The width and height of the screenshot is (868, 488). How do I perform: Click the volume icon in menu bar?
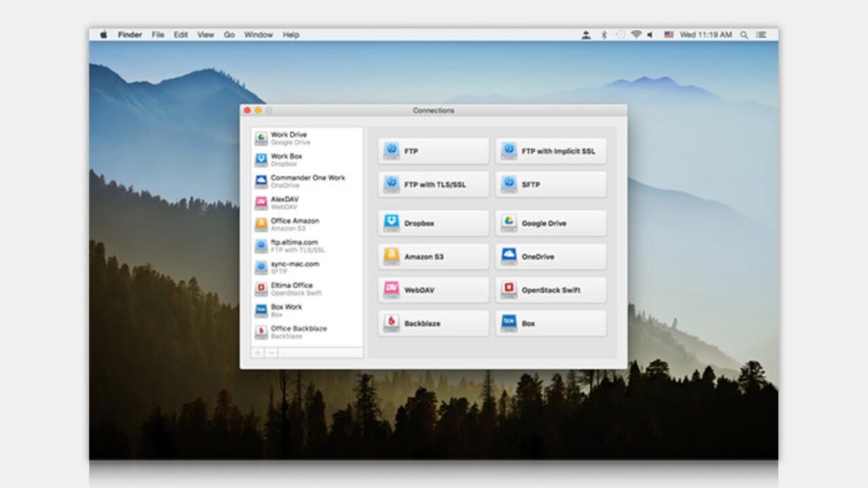650,35
